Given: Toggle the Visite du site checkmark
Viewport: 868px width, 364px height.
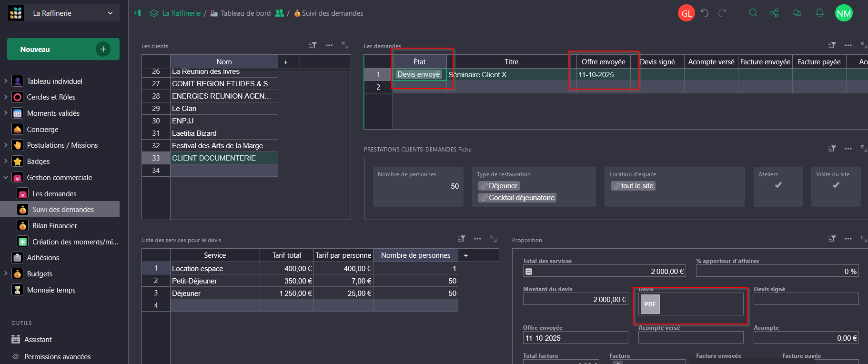Looking at the screenshot, I should coord(836,185).
